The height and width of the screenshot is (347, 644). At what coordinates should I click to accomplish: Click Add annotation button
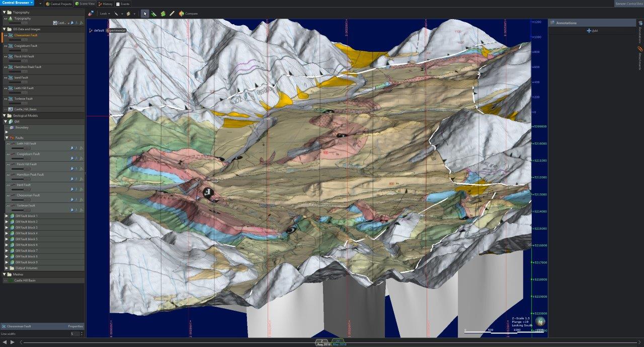(592, 31)
